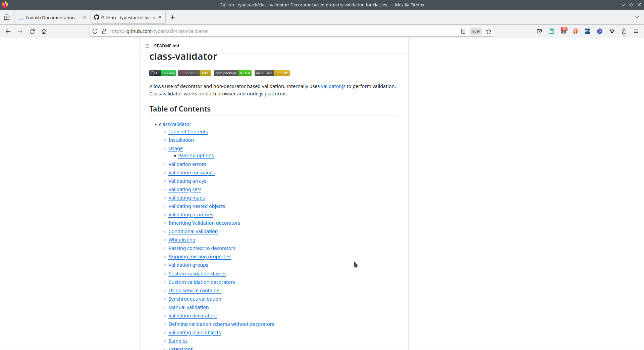Open the Passing options link
This screenshot has height=350, width=644.
click(196, 156)
